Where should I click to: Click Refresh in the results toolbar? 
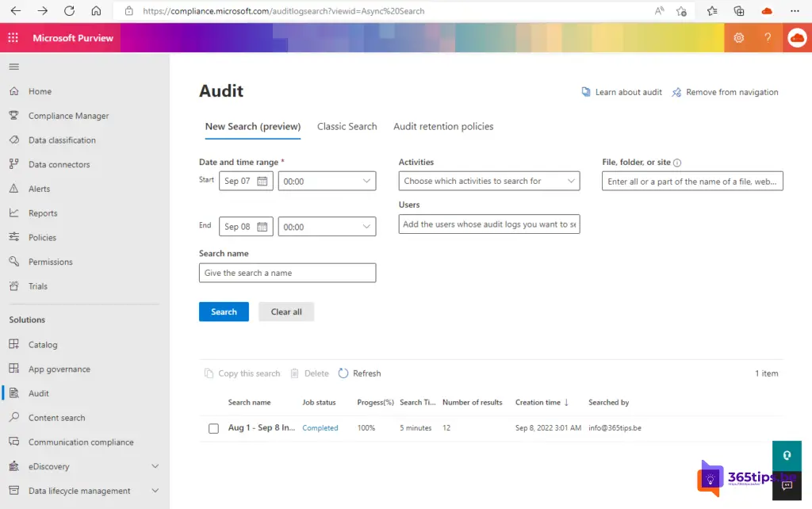[x=359, y=373]
